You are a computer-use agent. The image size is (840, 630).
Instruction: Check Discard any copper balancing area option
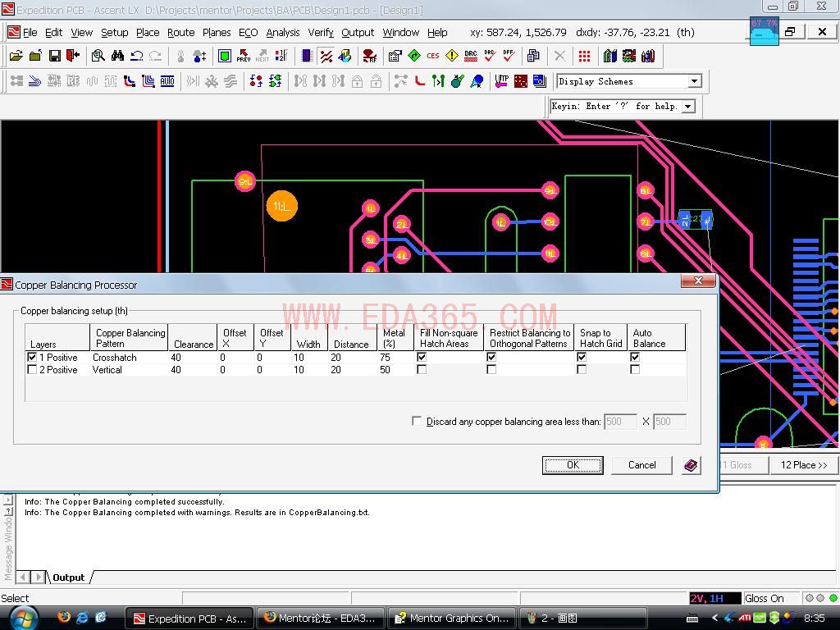[417, 421]
